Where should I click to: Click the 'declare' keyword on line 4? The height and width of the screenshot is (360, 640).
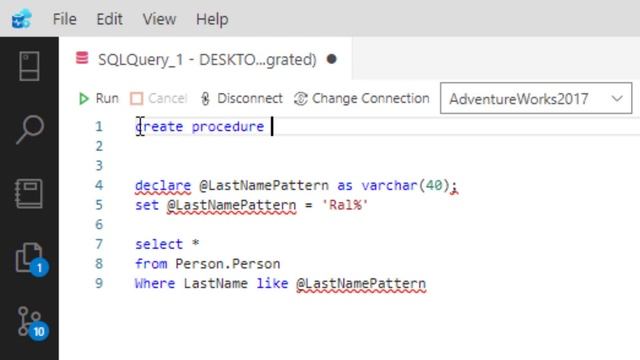tap(163, 186)
